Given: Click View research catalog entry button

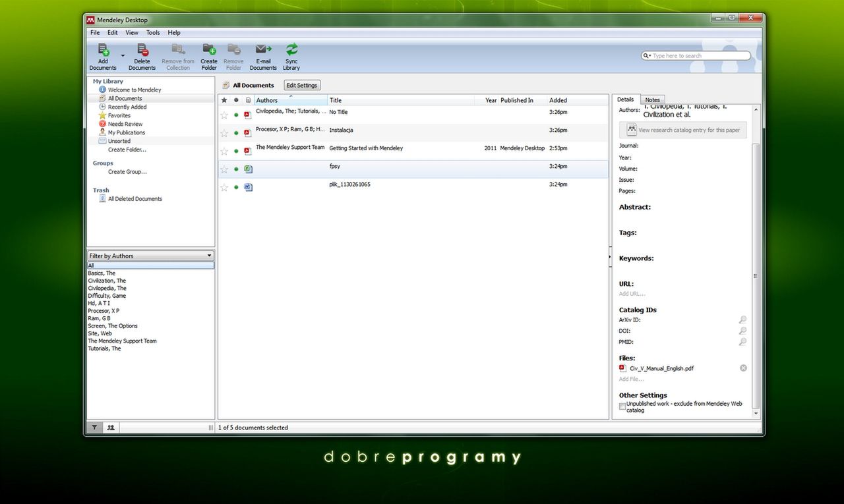Looking at the screenshot, I should pyautogui.click(x=683, y=130).
